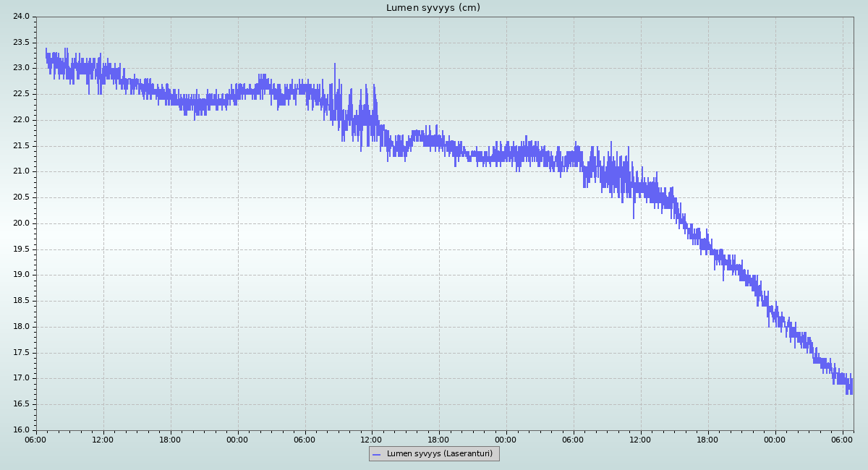Select the 24.0 y-axis label
This screenshot has width=868, height=470.
click(21, 16)
